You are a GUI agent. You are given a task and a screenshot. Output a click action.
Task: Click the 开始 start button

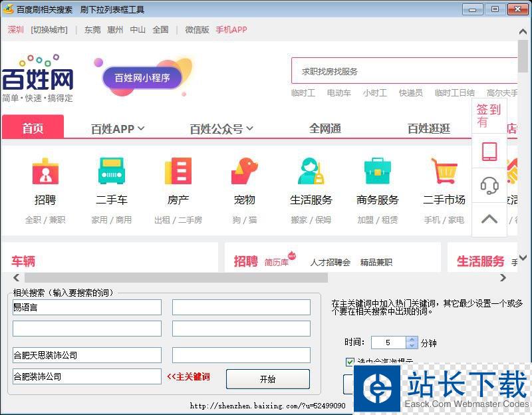[x=268, y=378]
